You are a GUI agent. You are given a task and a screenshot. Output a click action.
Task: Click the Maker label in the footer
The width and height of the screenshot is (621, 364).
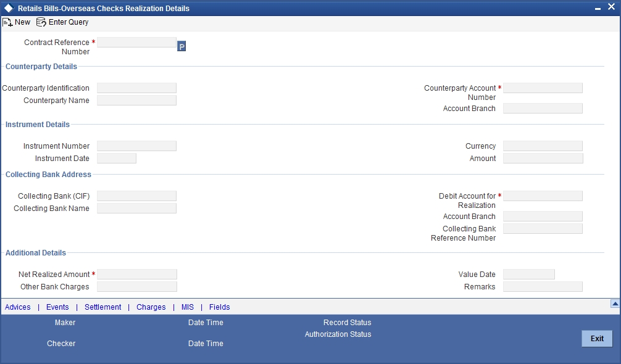(65, 323)
